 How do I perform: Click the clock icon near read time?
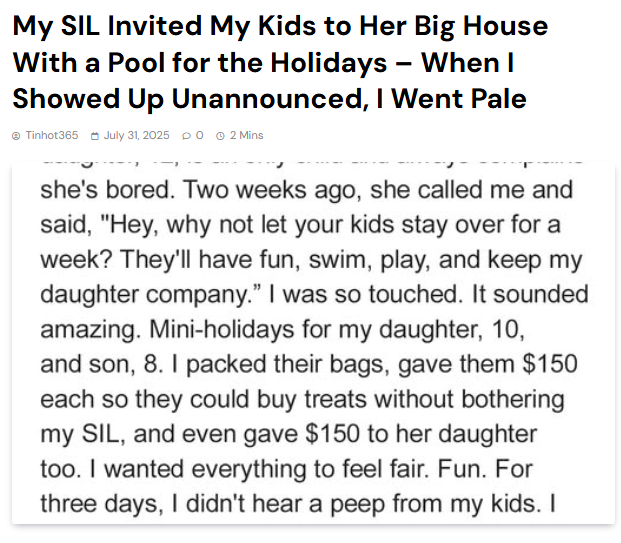coord(219,135)
